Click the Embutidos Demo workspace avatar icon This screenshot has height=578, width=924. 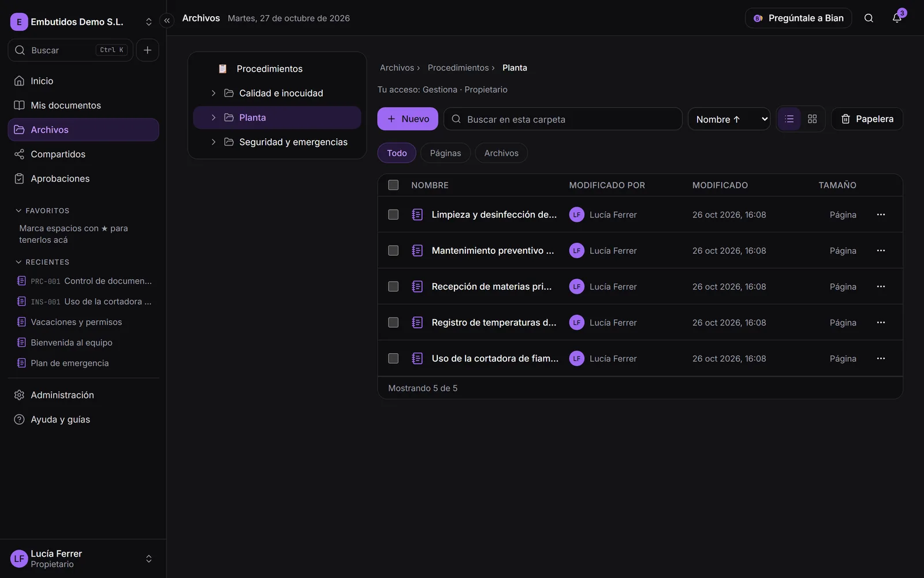[x=19, y=22]
